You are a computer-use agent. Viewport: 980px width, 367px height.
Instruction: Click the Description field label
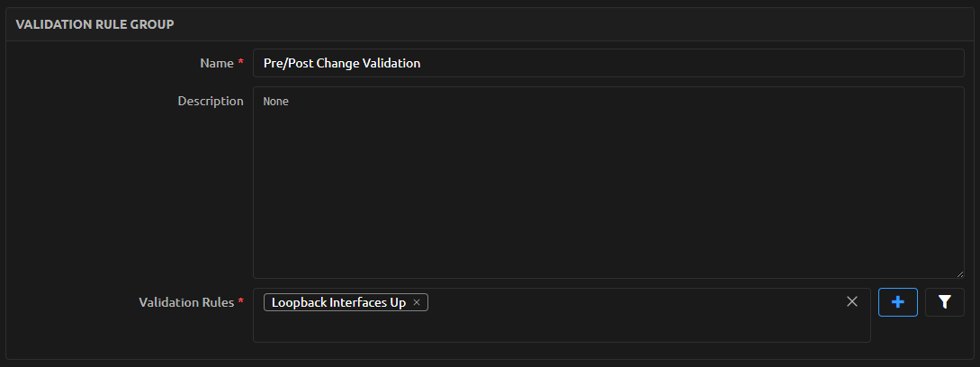click(x=211, y=101)
